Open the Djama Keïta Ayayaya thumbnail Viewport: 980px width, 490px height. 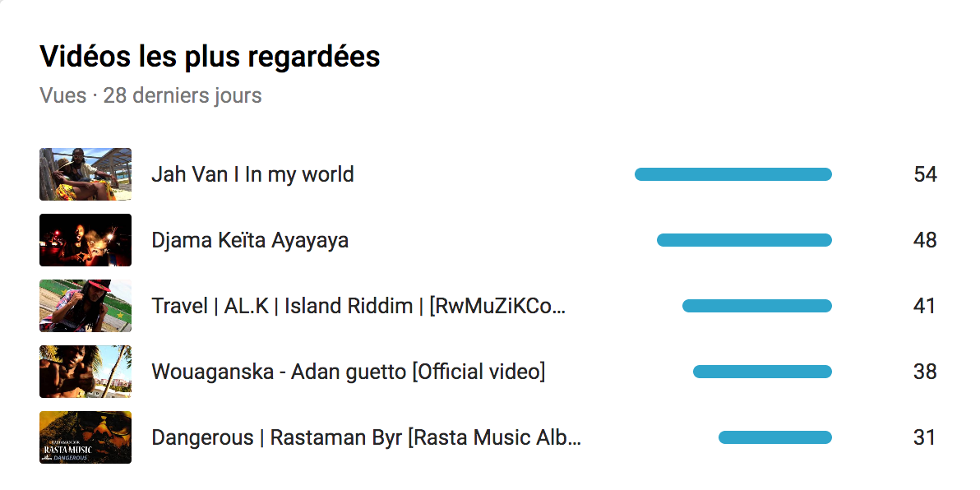[x=86, y=240]
